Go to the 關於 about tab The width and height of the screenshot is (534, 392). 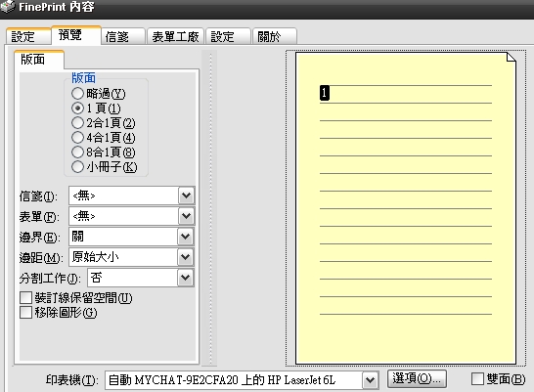coord(275,36)
